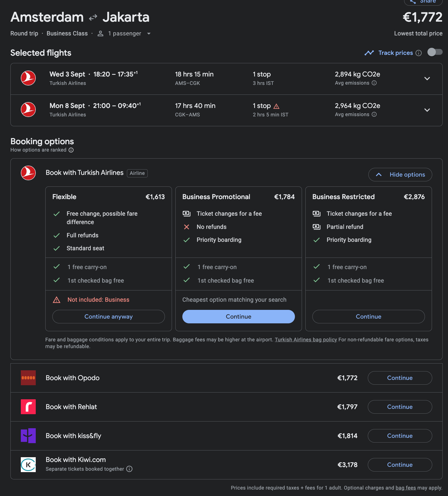Open the Turkish Airlines bag policy link
The width and height of the screenshot is (448, 496).
tap(306, 340)
